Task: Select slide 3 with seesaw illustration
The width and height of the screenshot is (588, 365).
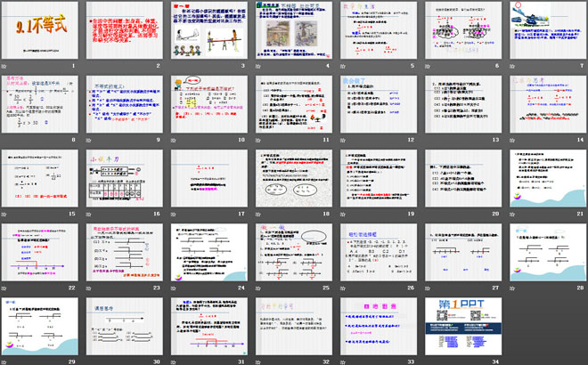Action: (x=209, y=30)
